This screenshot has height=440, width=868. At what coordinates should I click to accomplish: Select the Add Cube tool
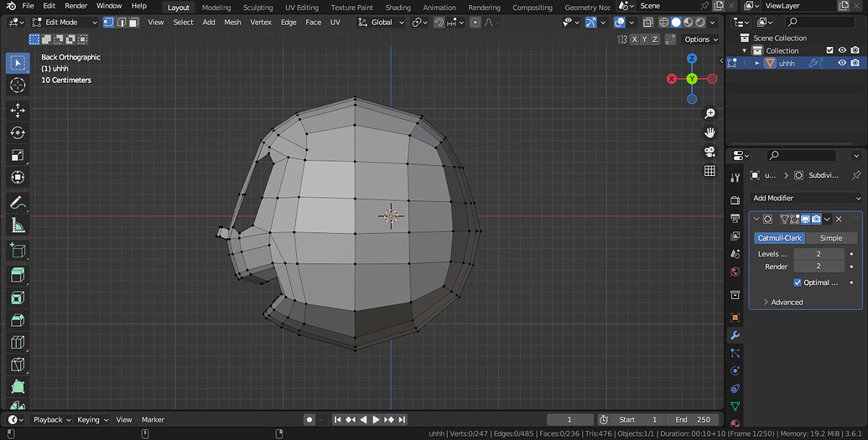pyautogui.click(x=18, y=250)
